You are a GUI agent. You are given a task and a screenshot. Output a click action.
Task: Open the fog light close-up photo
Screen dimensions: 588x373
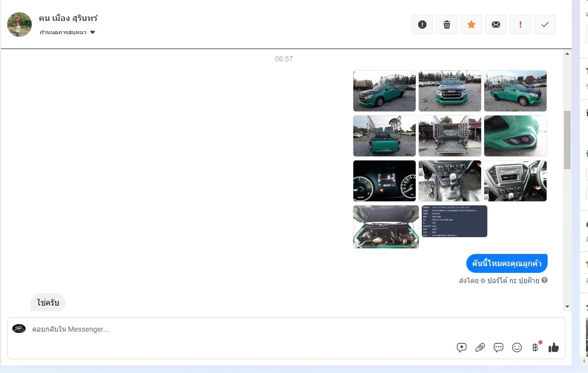(x=515, y=136)
